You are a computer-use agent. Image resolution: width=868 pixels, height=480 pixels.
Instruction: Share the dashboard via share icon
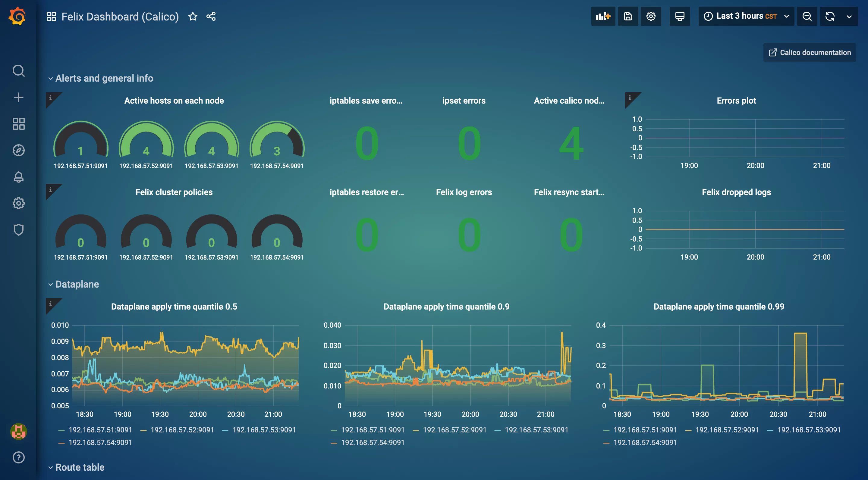[x=211, y=16]
